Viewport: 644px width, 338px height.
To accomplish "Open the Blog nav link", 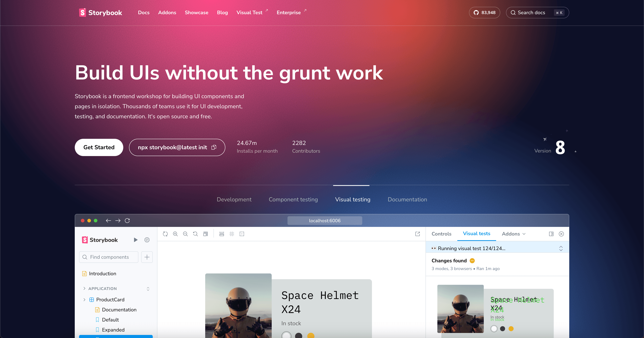I will tap(222, 13).
